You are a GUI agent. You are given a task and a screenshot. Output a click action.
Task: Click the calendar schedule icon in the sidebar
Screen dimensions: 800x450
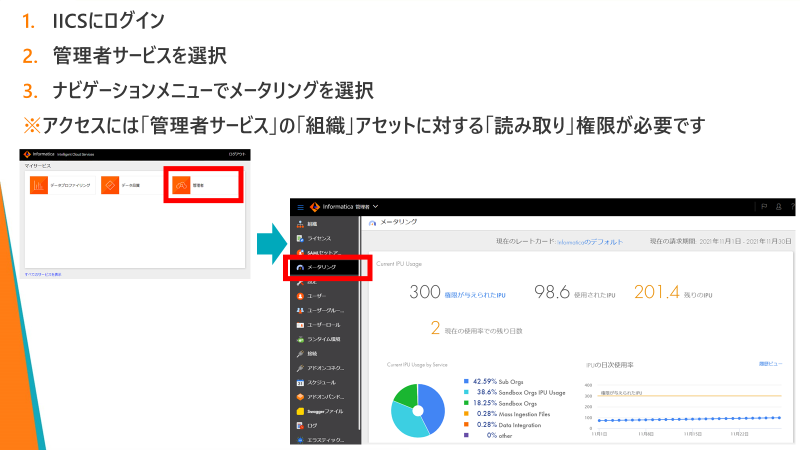[x=300, y=383]
